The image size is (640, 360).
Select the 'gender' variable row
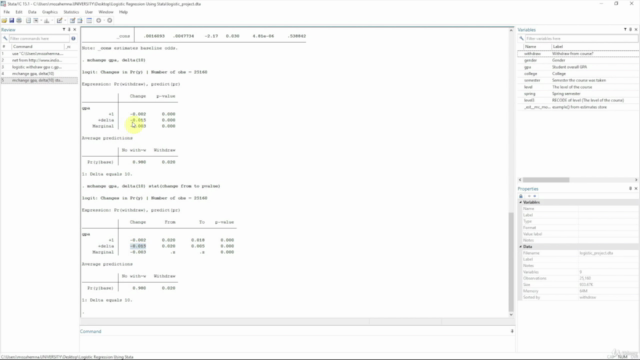[578, 60]
